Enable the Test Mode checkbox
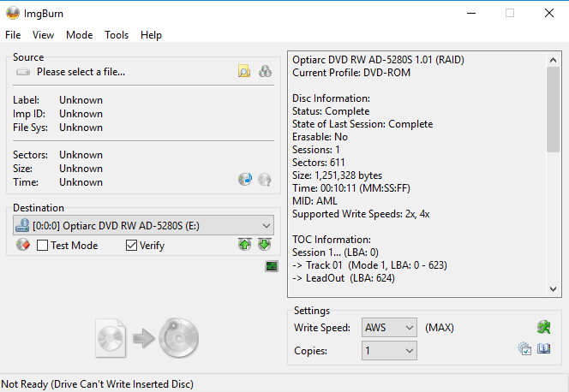 (x=42, y=246)
